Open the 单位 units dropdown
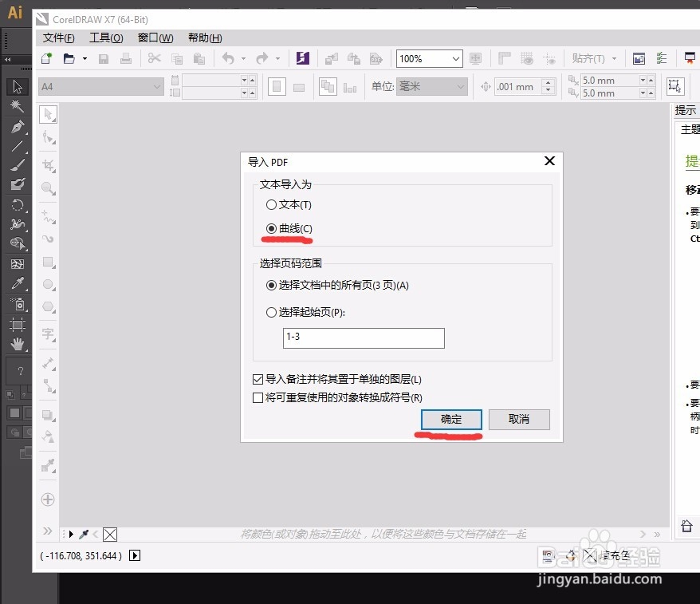 tap(431, 86)
